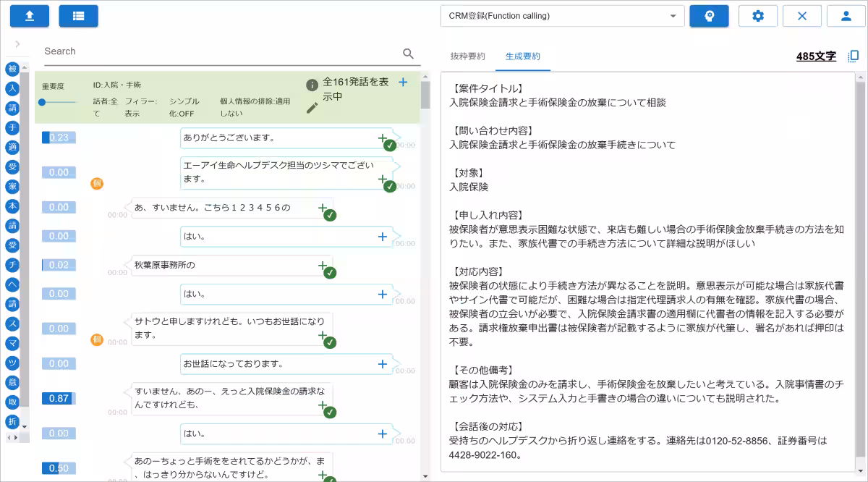The width and height of the screenshot is (868, 482).
Task: Click inside the Search input field
Action: tap(217, 51)
